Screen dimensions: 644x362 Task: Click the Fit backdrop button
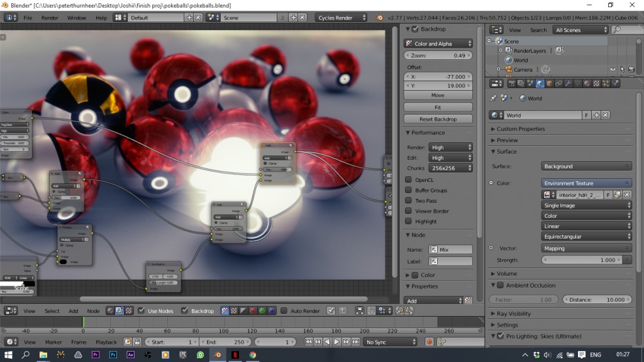(x=438, y=108)
